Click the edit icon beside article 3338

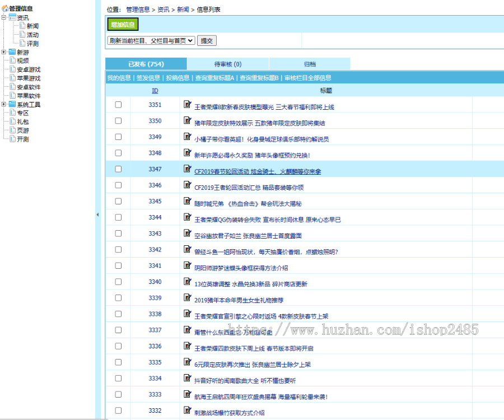pos(188,313)
